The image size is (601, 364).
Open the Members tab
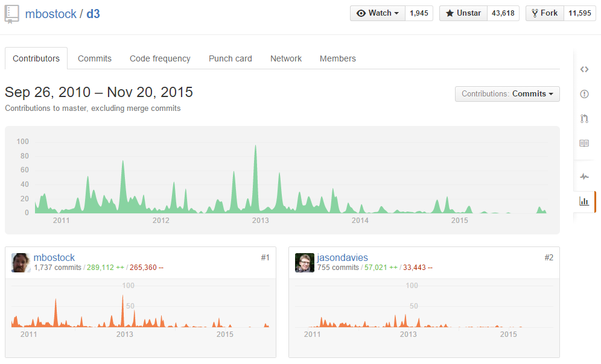point(338,58)
